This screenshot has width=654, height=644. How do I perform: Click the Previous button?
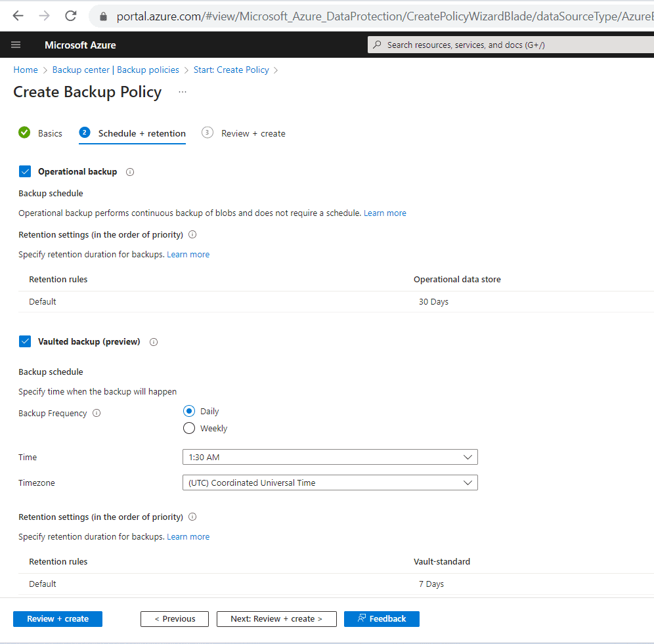(175, 619)
